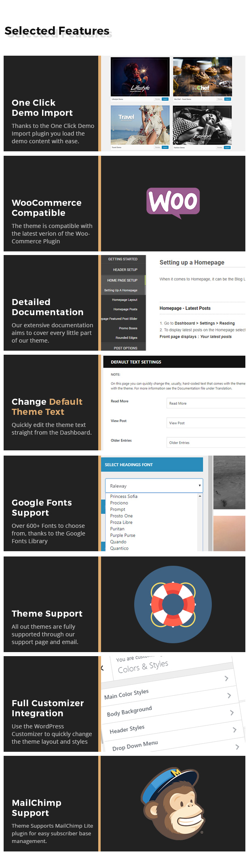
Task: Open GETTING STARTED documentation section
Action: [123, 259]
